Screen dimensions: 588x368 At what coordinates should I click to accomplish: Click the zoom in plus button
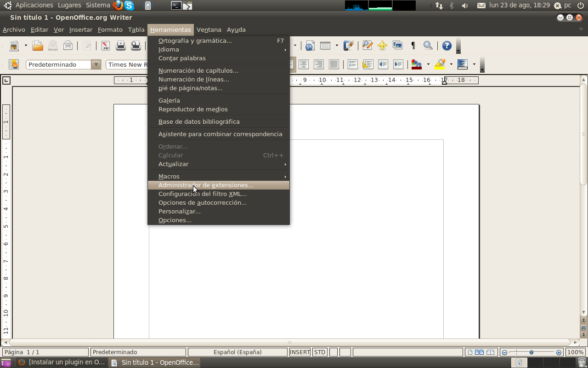coord(559,352)
